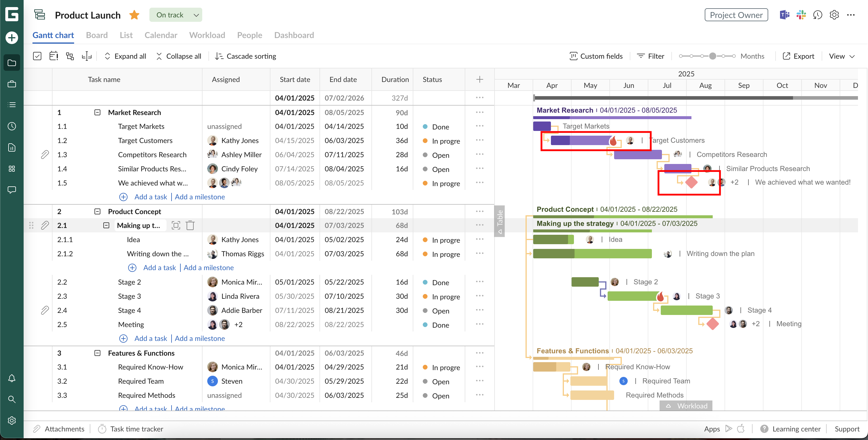Image resolution: width=868 pixels, height=440 pixels.
Task: Switch to the Board tab
Action: click(x=97, y=35)
